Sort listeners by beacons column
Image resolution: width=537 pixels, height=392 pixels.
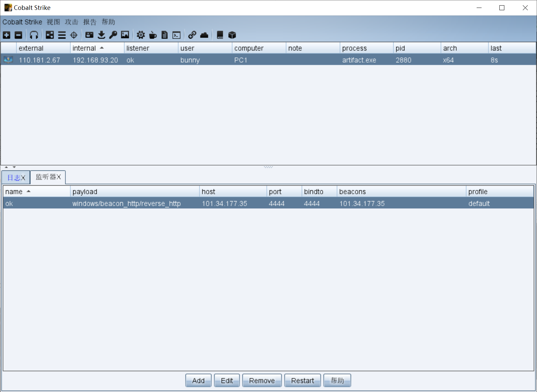click(401, 192)
